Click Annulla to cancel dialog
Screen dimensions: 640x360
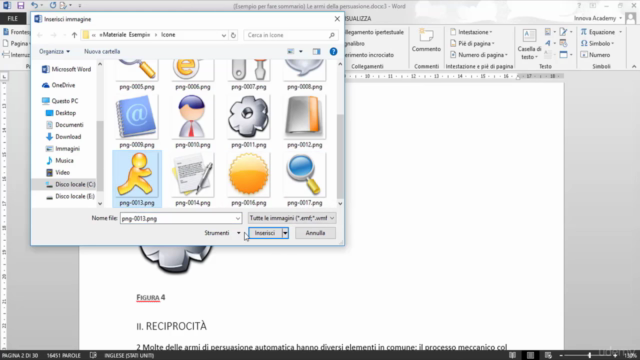[x=315, y=233]
